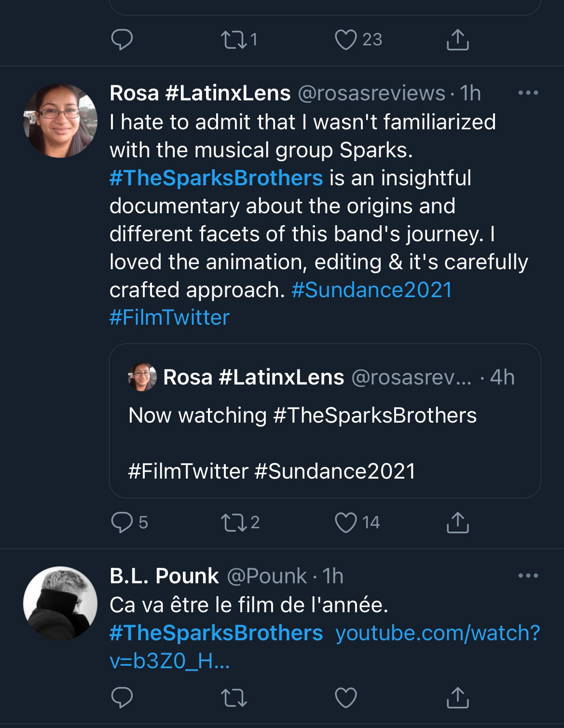The image size is (564, 728).
Task: Reply to the top partially visible tweet
Action: 122,40
